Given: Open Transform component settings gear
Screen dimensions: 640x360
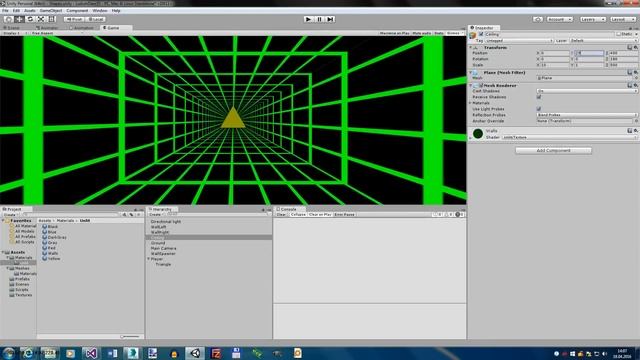Looking at the screenshot, I should pos(636,48).
